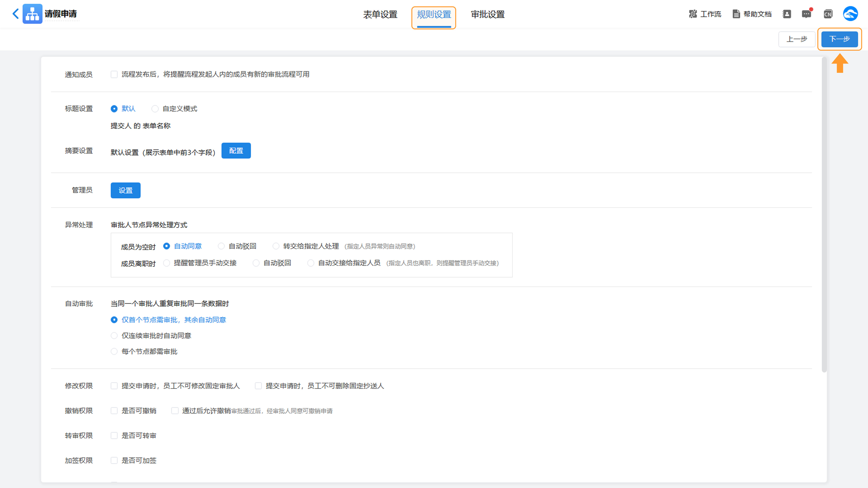
Task: Check 员工不可修改固定审批人 checkbox
Action: pyautogui.click(x=114, y=386)
